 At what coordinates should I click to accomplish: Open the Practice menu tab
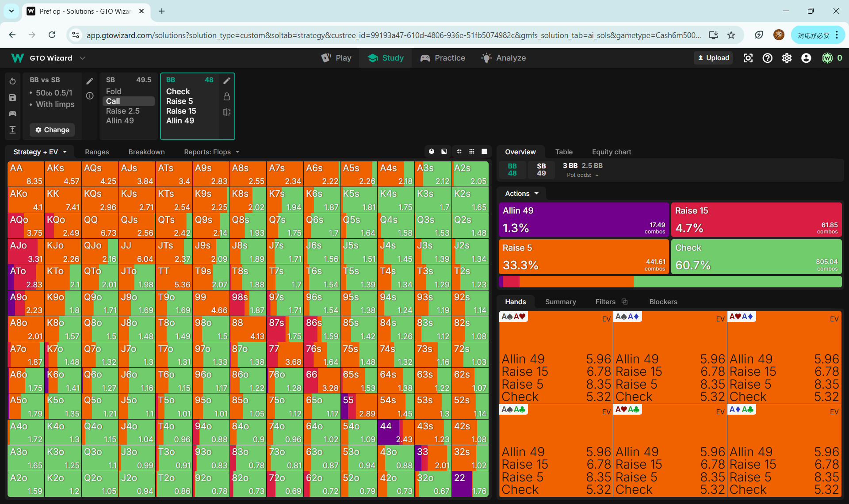[x=443, y=58]
